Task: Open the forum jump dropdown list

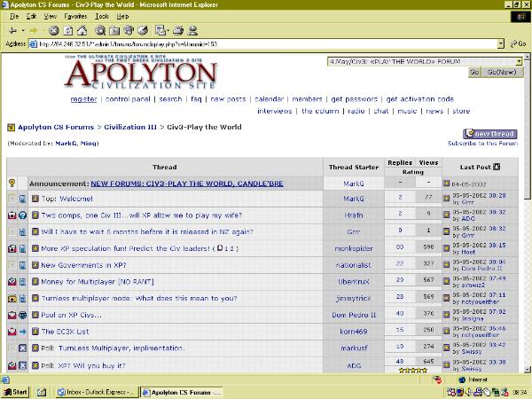Action: pos(519,62)
